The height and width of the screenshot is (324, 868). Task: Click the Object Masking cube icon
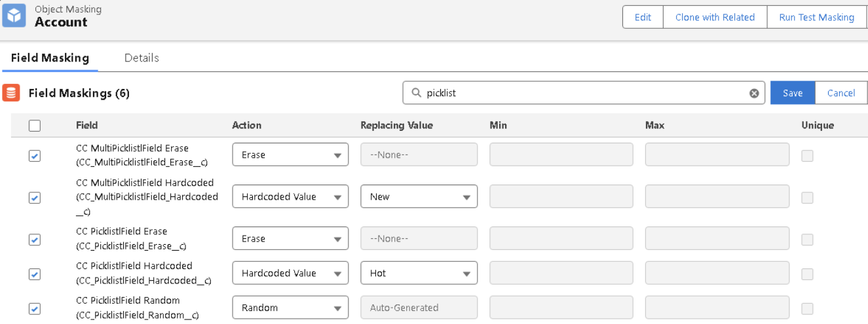point(14,16)
